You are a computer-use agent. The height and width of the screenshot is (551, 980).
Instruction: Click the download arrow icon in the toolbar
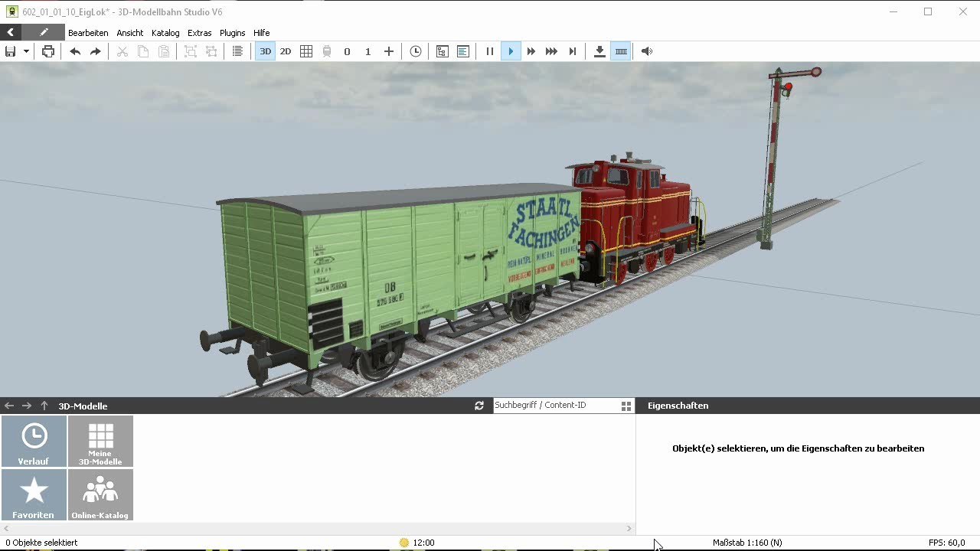[x=599, y=51]
